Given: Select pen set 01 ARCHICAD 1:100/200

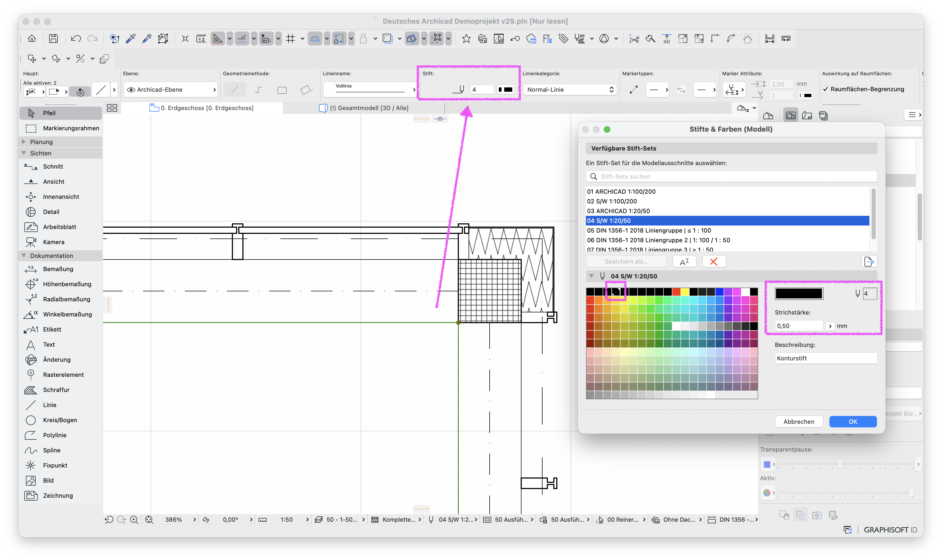Looking at the screenshot, I should 727,192.
